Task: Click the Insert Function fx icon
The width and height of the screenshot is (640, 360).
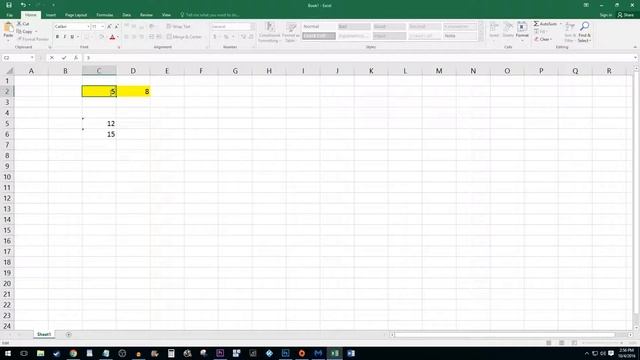Action: tap(76, 58)
